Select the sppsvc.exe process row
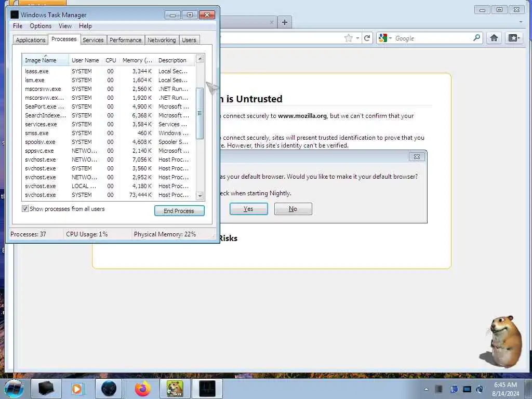The image size is (532, 399). click(x=109, y=151)
